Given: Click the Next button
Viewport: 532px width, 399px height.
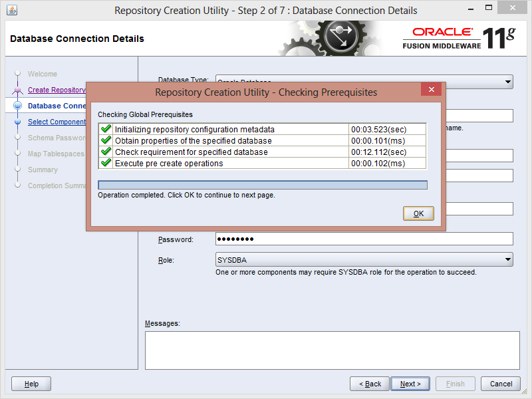Looking at the screenshot, I should [x=410, y=384].
